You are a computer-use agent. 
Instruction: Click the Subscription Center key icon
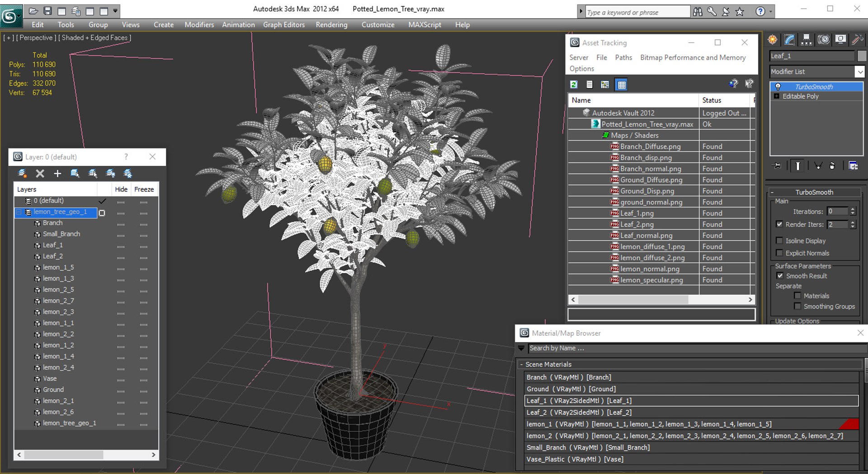(x=712, y=12)
